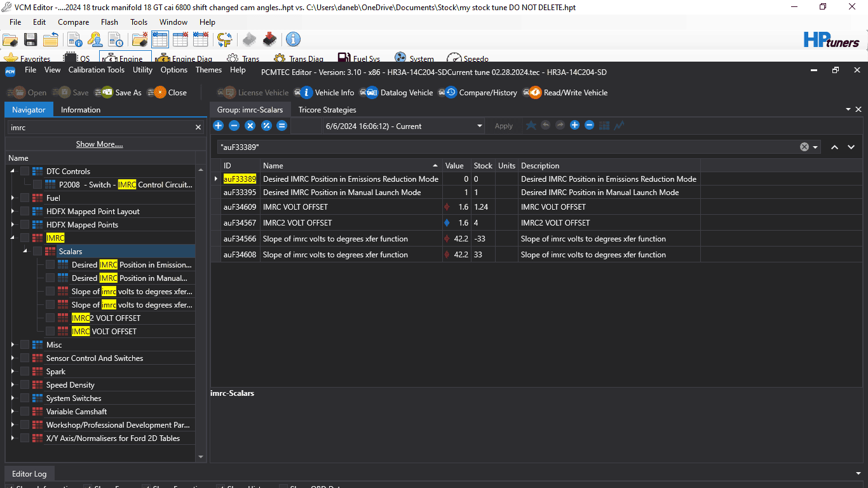Click the Show More link in Navigator
This screenshot has height=488, width=868.
[x=100, y=144]
